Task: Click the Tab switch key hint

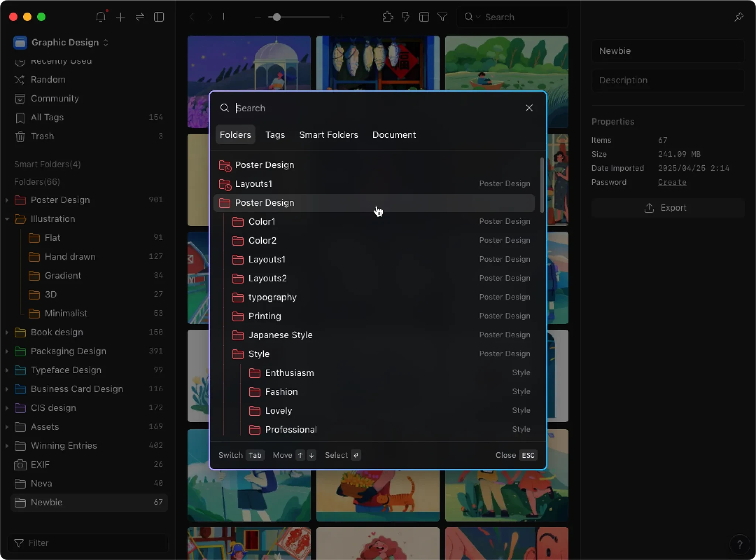Action: (255, 455)
